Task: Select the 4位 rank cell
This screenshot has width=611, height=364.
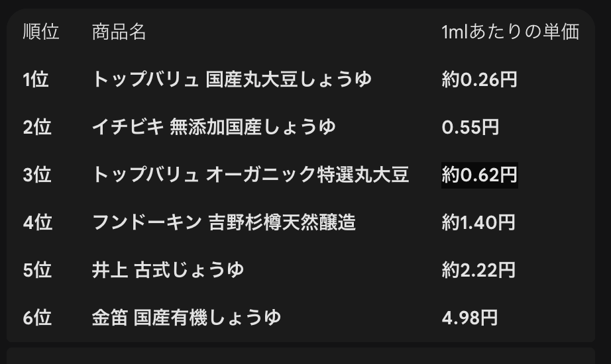Action: (x=37, y=222)
